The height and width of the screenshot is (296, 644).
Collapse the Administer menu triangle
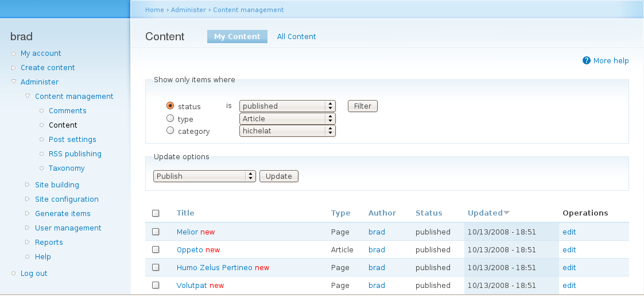click(x=13, y=82)
